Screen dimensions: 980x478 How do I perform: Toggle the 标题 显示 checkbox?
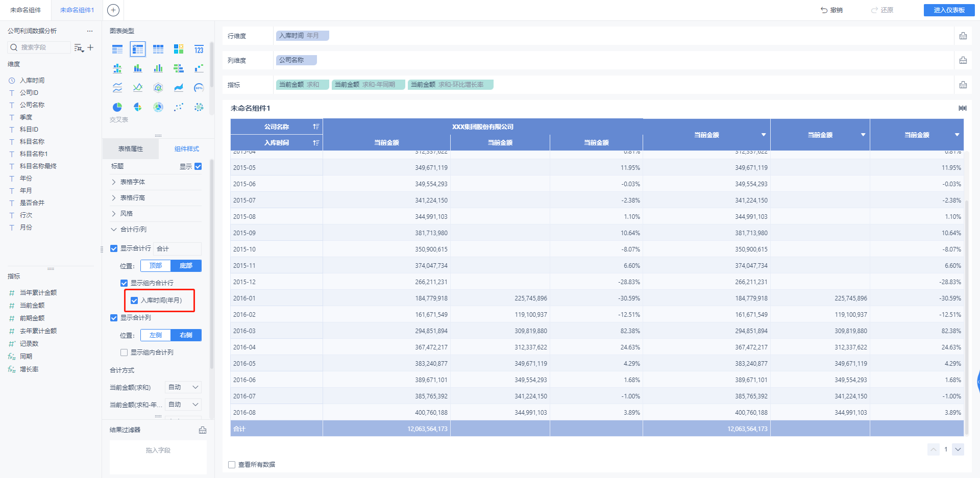(198, 166)
